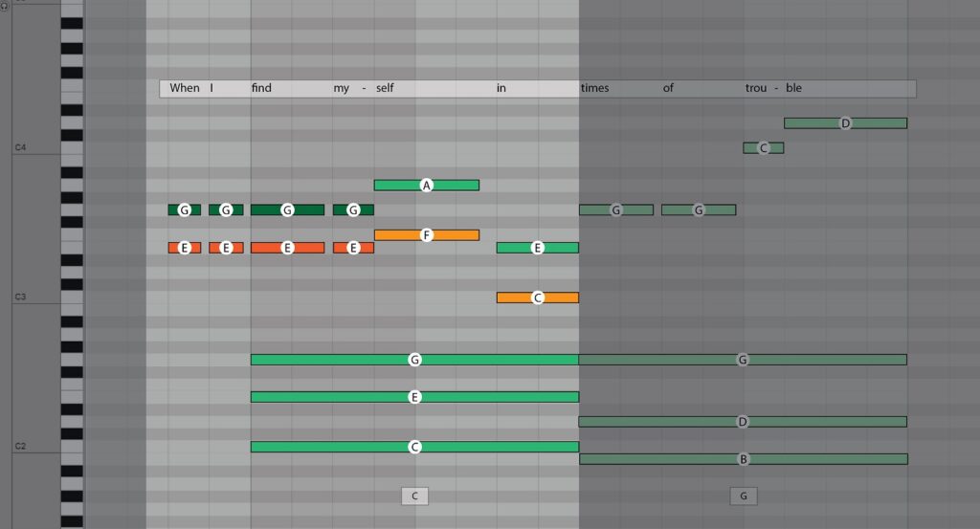Select the long dimmed G bass note

pyautogui.click(x=743, y=359)
